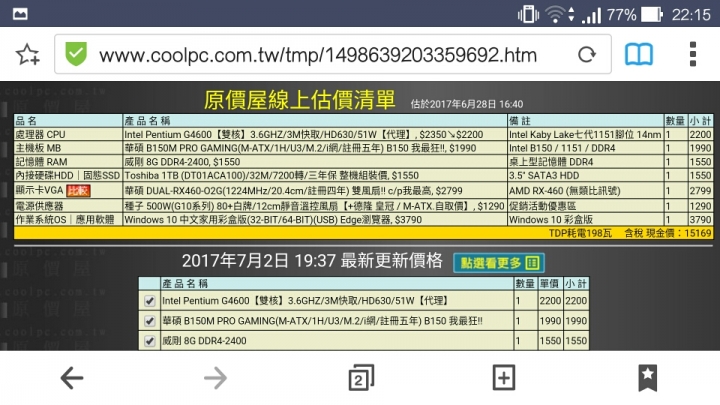Bookmark page with the star-plus icon

(28, 55)
